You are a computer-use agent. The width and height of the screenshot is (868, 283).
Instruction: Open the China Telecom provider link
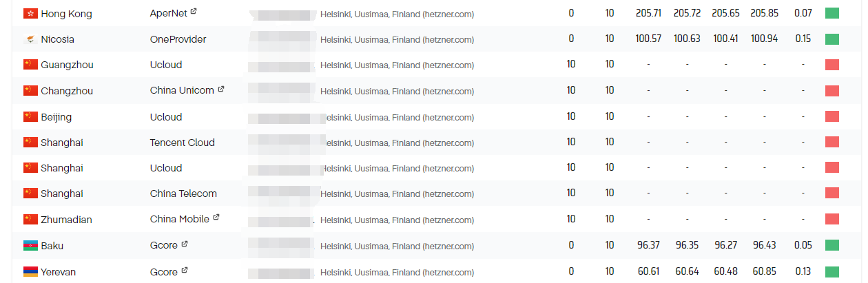183,193
